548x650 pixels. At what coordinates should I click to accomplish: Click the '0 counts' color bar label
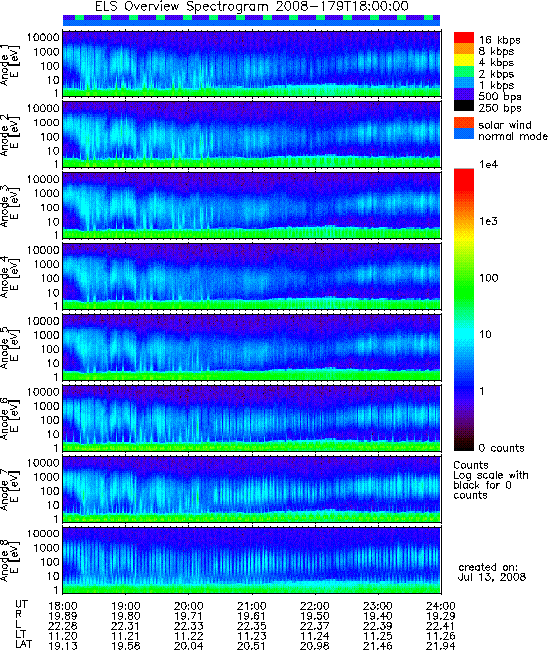501,448
